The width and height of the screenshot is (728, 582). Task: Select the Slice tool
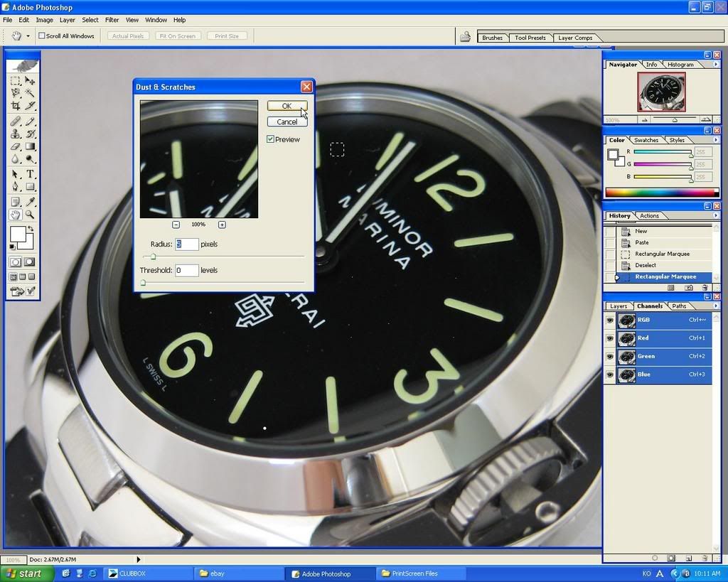point(30,105)
